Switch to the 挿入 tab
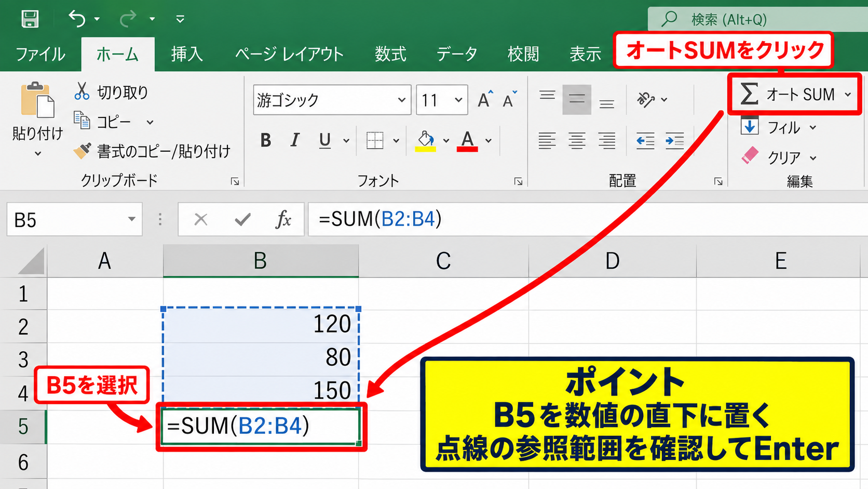The image size is (868, 489). 187,54
